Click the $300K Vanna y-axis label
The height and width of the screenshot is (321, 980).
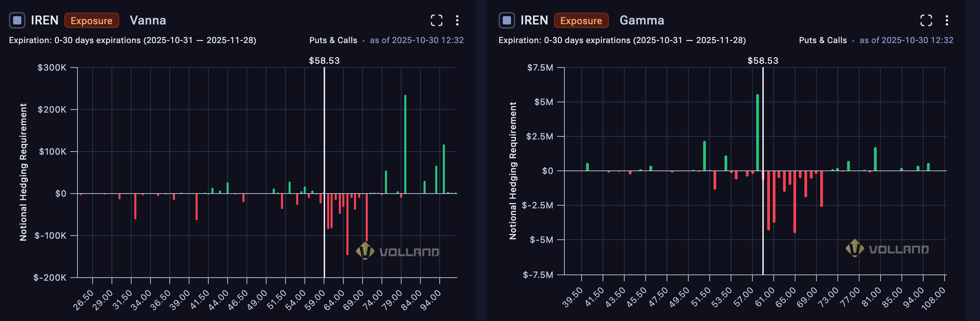click(x=52, y=68)
